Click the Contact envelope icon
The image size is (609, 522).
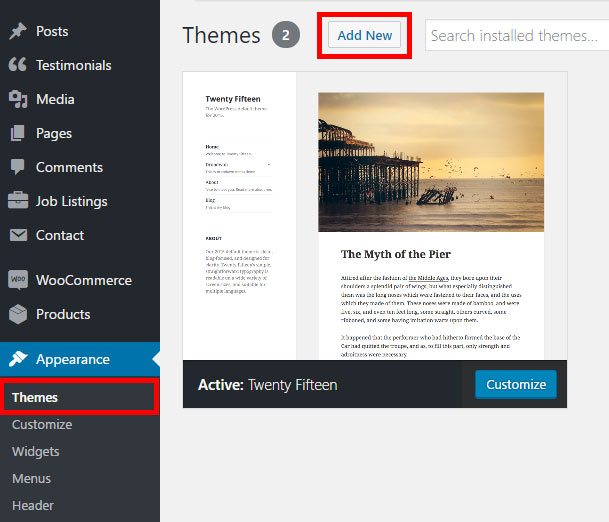click(x=18, y=235)
